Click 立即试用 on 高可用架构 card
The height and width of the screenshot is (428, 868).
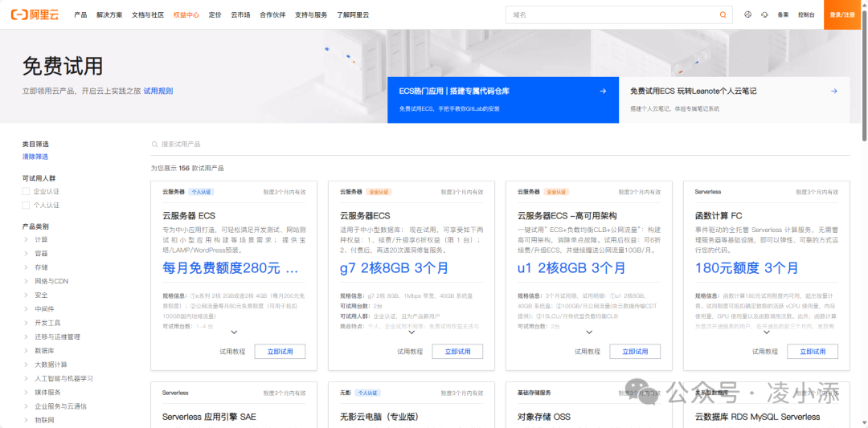[635, 351]
